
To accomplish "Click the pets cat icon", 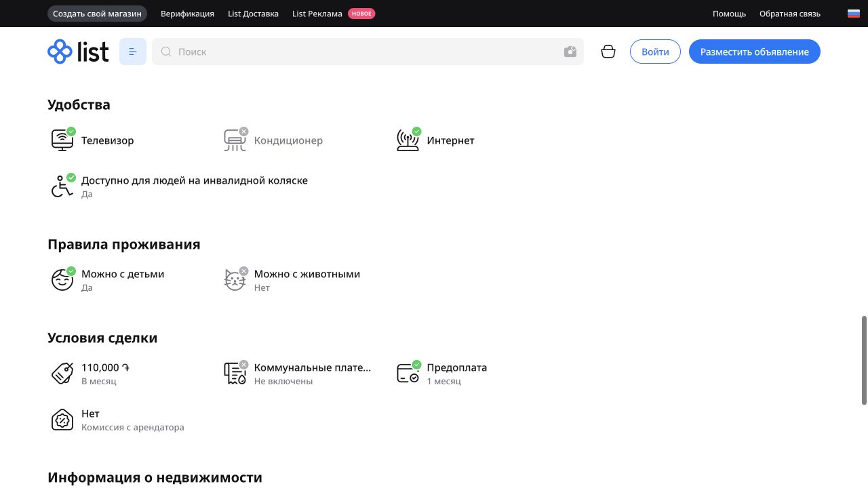I will point(235,279).
